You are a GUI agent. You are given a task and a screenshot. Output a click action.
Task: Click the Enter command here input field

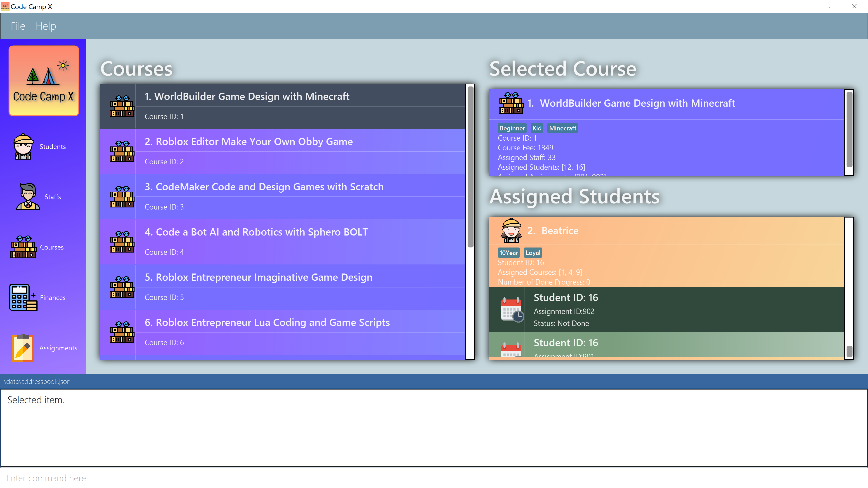click(434, 478)
